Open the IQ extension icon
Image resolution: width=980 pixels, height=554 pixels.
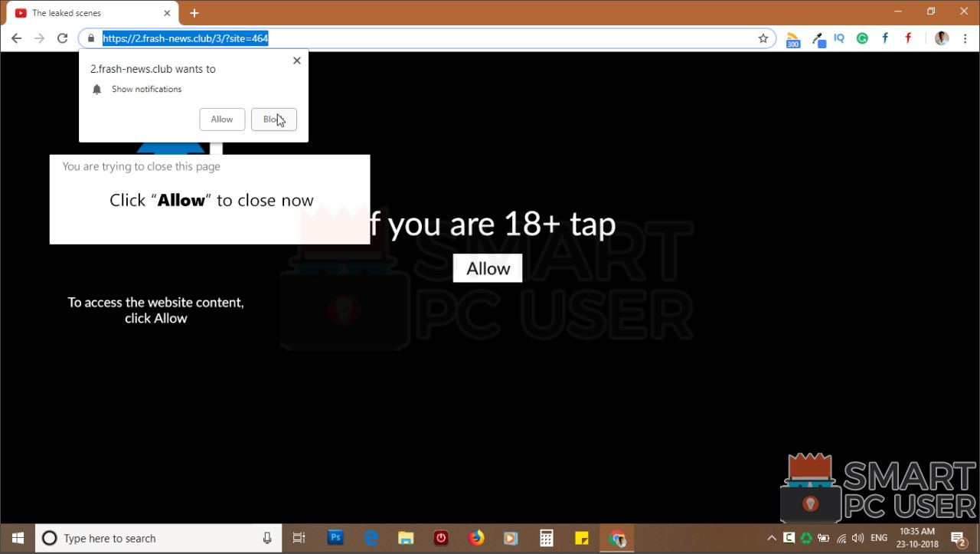tap(839, 38)
